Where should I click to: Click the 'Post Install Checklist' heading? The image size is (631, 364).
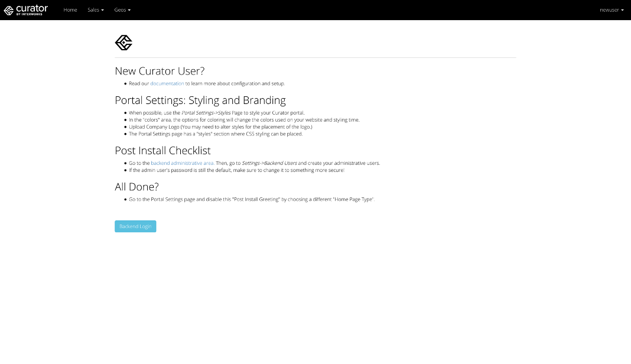pyautogui.click(x=162, y=151)
